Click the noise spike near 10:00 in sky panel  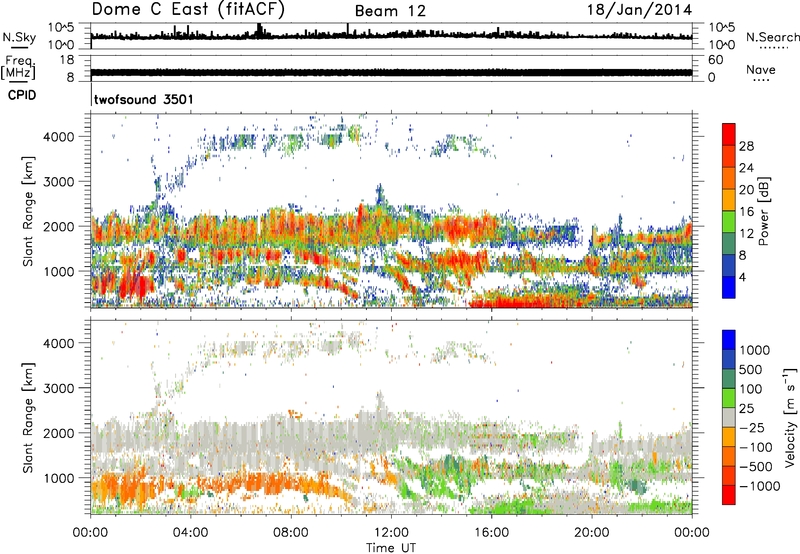pos(348,30)
